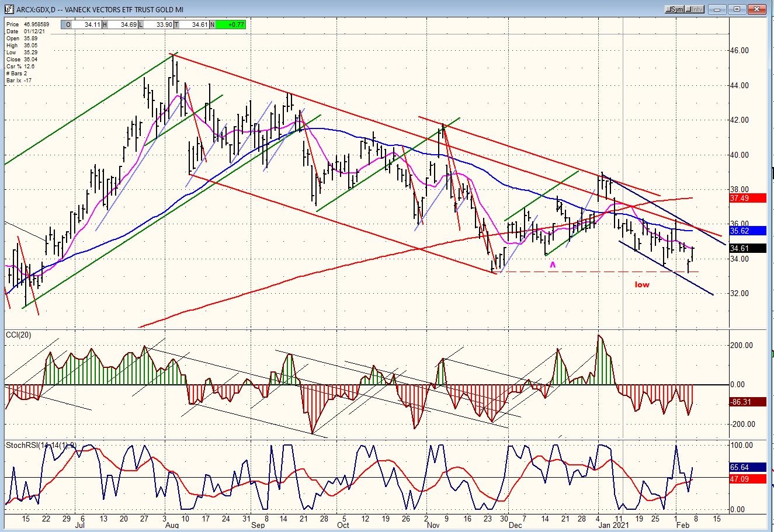774x532 pixels.
Task: Close the GDX chart window
Action: click(757, 9)
